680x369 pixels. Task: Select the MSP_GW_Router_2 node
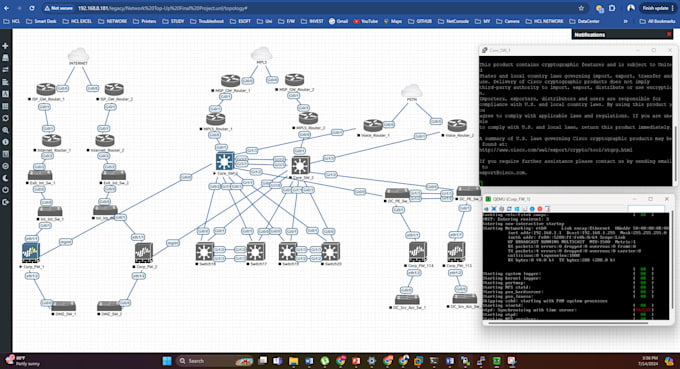(x=294, y=80)
